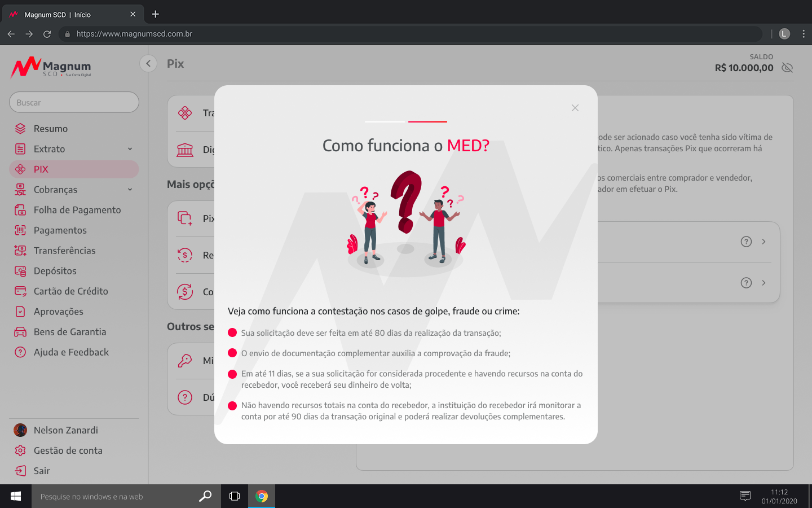This screenshot has width=812, height=508.
Task: Click Nelson Zanardi profile avatar
Action: [20, 430]
